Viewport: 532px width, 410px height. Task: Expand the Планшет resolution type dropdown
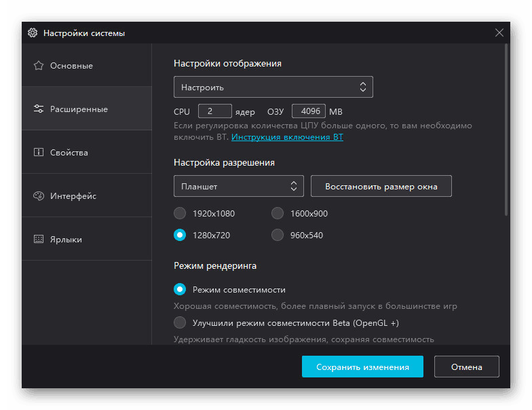point(238,186)
